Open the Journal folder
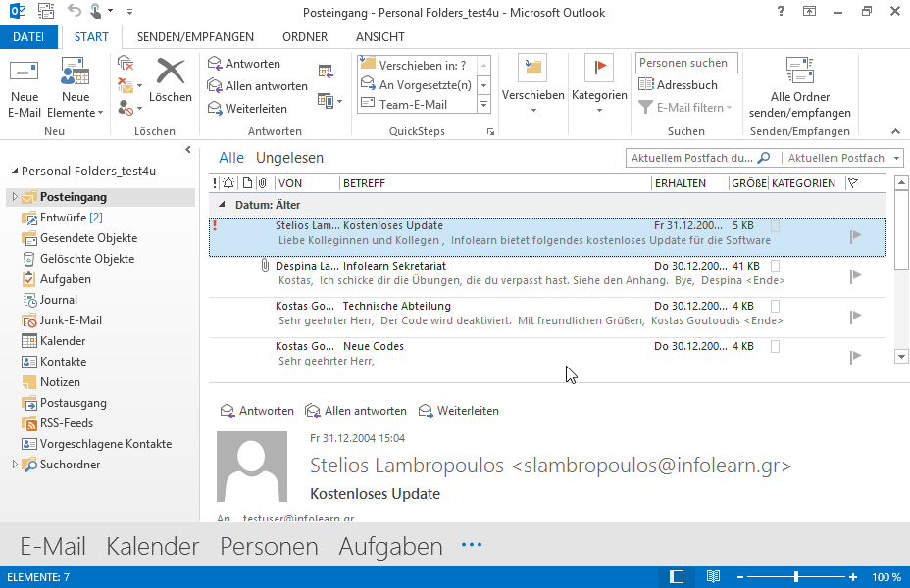 point(58,300)
